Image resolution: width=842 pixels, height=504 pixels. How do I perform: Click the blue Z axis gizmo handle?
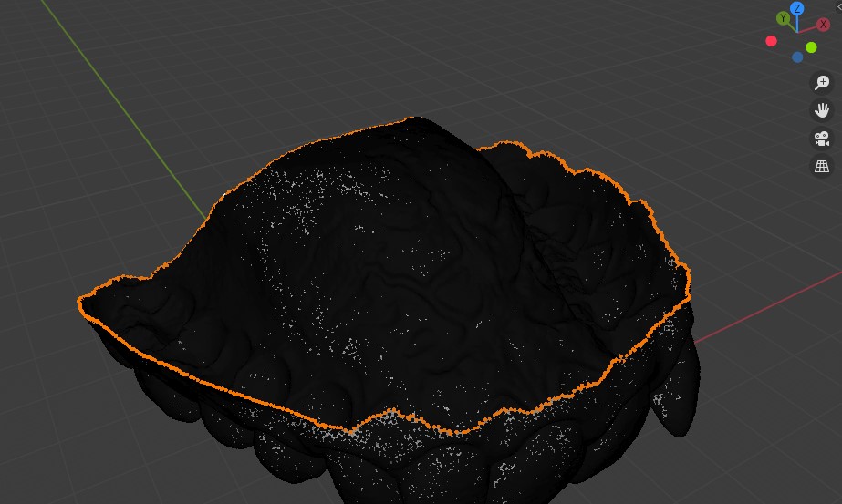coord(797,8)
